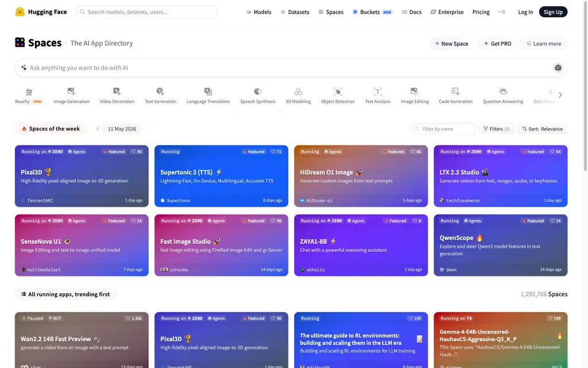Open the Supertone author link
This screenshot has height=368, width=588.
pyautogui.click(x=175, y=201)
